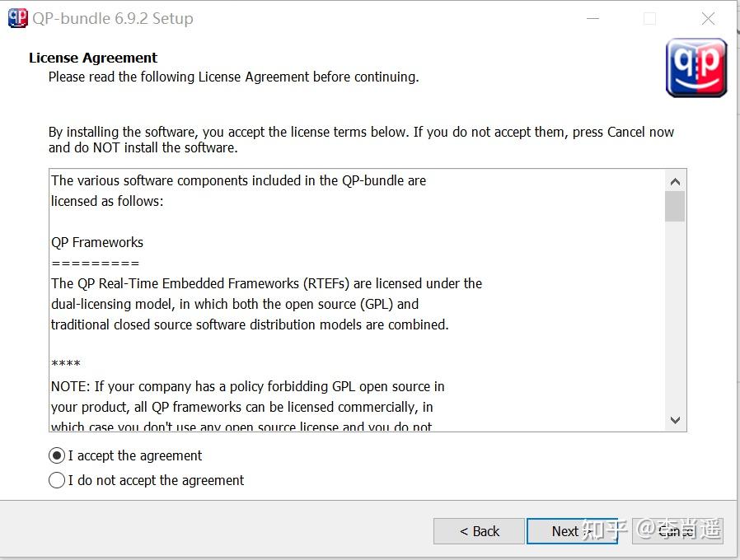Cancel the installation
This screenshot has width=740, height=560.
tap(677, 531)
